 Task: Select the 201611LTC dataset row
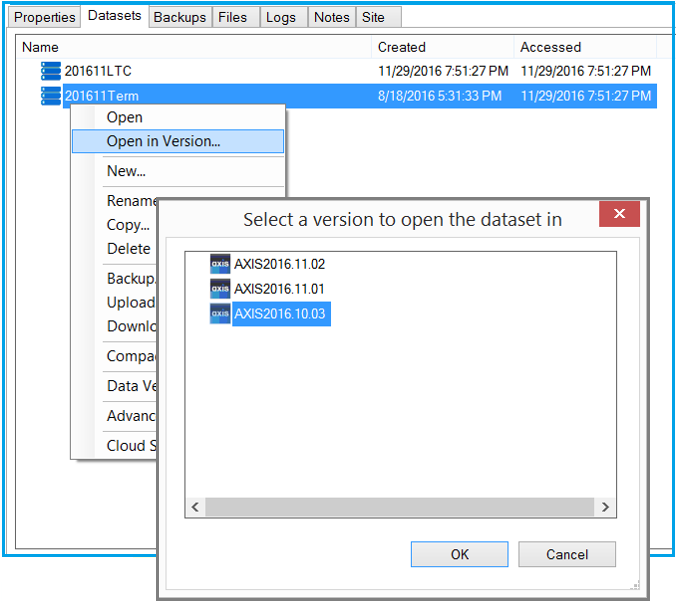pos(338,71)
